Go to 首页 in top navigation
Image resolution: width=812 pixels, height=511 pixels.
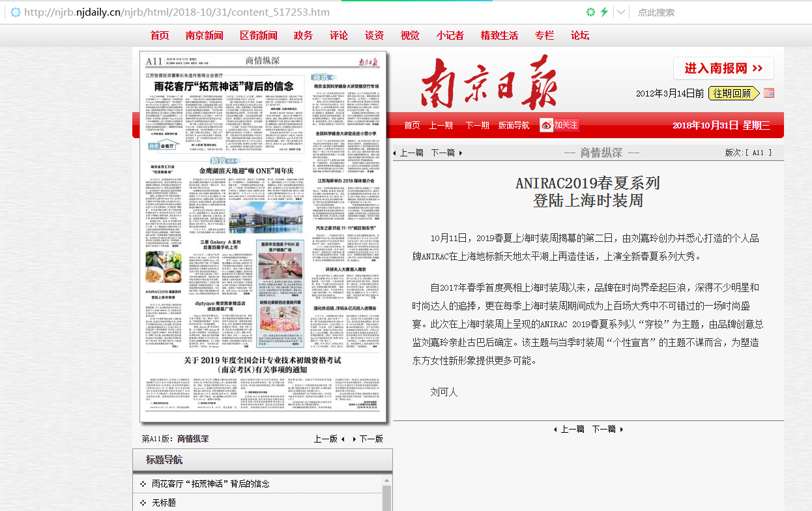[160, 35]
